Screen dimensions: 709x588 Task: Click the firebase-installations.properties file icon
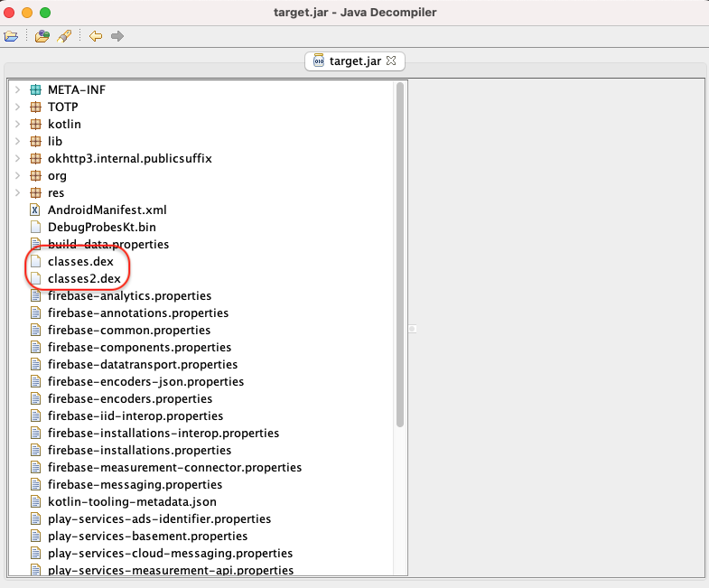point(35,450)
